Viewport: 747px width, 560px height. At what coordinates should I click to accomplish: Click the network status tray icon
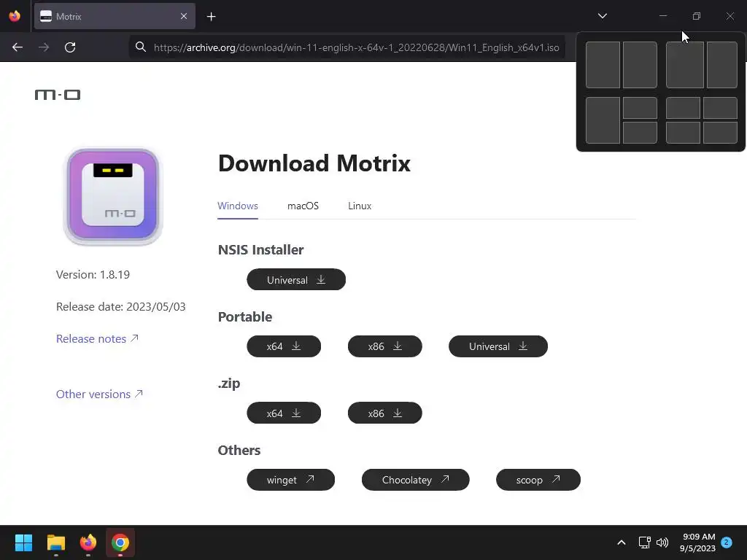coord(645,542)
